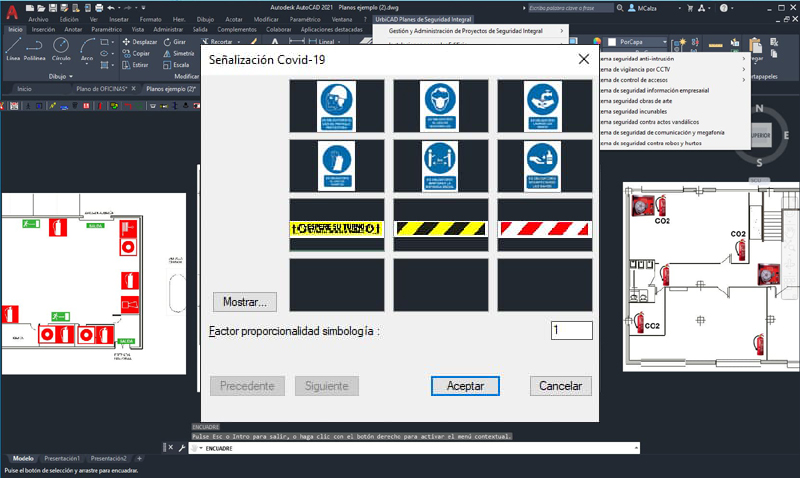This screenshot has height=478, width=800.
Task: Click the Undo arrow in quick access toolbar
Action: (111, 8)
